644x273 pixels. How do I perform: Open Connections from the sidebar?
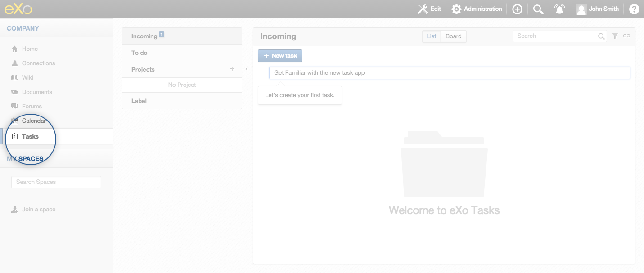pyautogui.click(x=38, y=63)
